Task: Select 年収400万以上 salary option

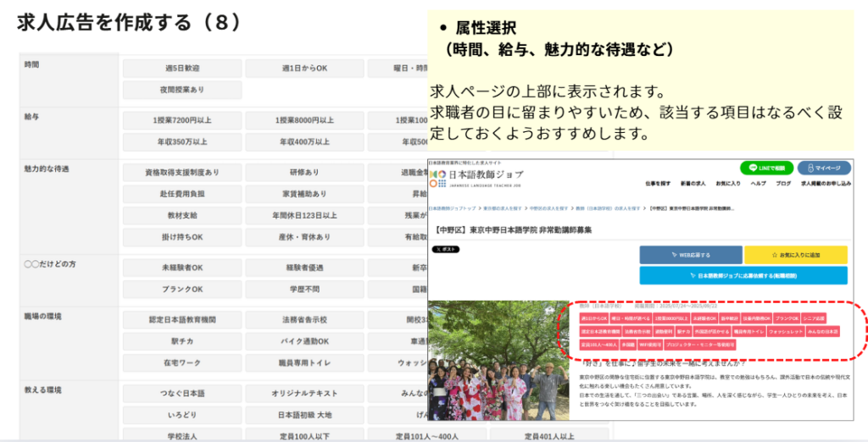Action: [x=304, y=141]
